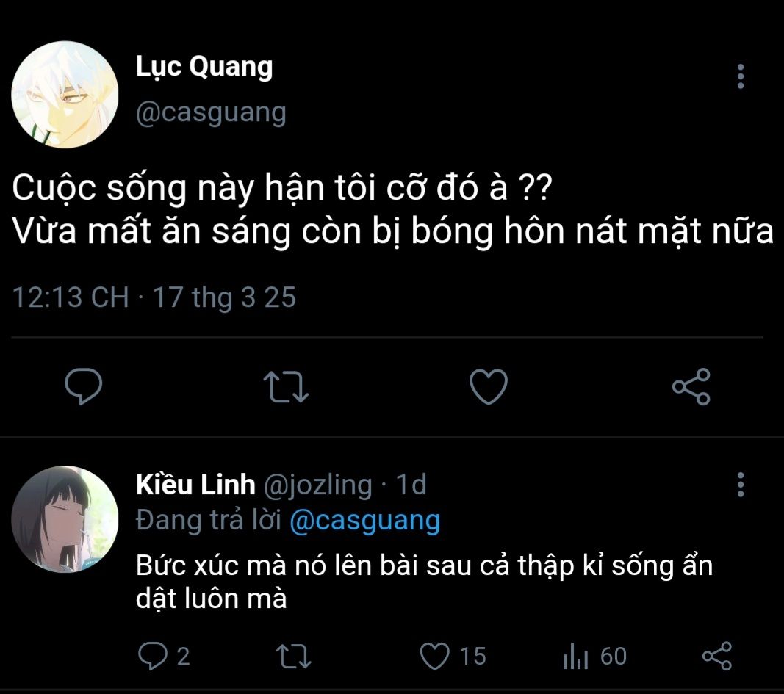This screenshot has height=694, width=784.
Task: Open the @casguang mention link in reply
Action: [x=364, y=521]
